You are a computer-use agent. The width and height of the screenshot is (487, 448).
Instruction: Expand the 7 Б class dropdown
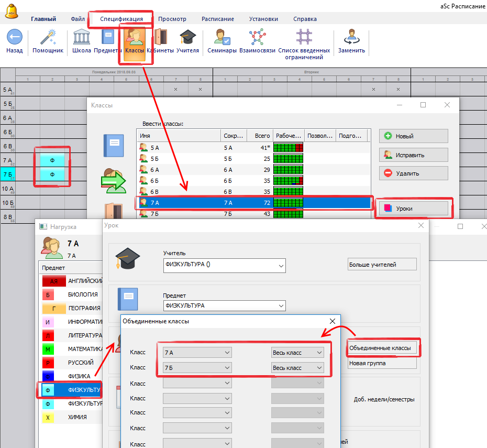(x=227, y=368)
